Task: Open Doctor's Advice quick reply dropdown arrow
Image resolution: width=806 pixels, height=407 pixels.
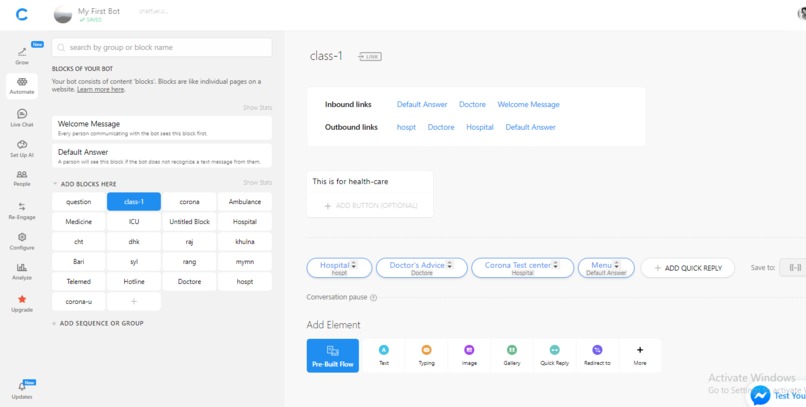Action: [450, 265]
